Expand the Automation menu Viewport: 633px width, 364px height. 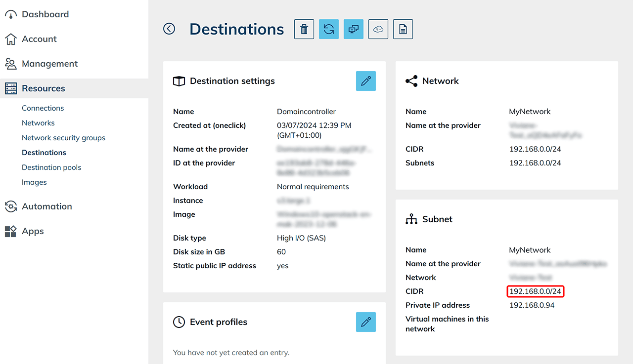point(46,206)
